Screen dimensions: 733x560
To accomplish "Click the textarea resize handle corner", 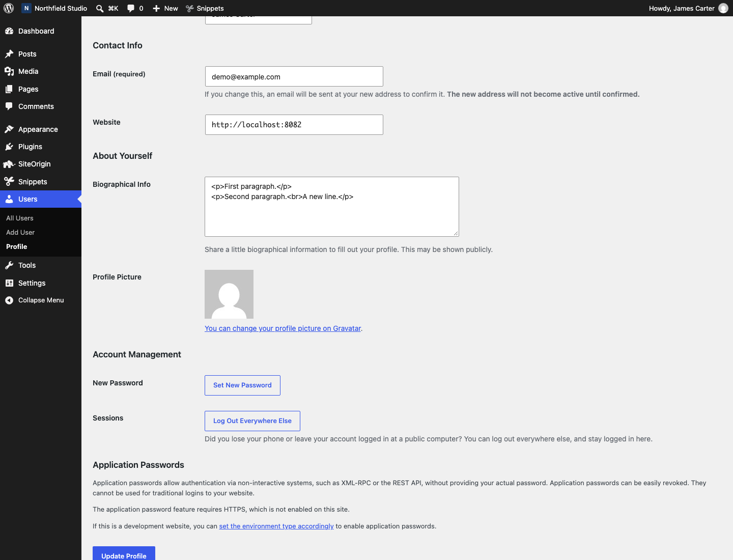I will click(456, 233).
